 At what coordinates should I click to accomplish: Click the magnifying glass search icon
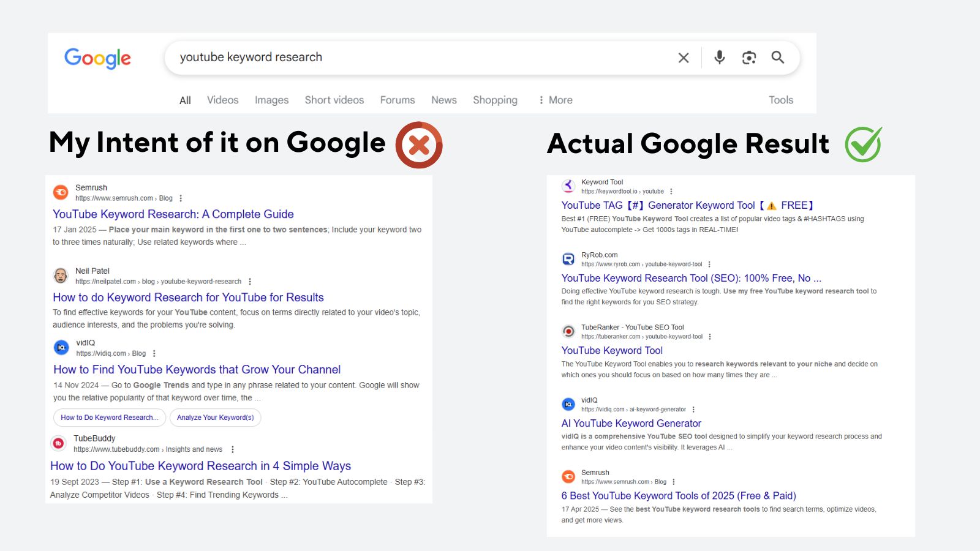(x=777, y=58)
